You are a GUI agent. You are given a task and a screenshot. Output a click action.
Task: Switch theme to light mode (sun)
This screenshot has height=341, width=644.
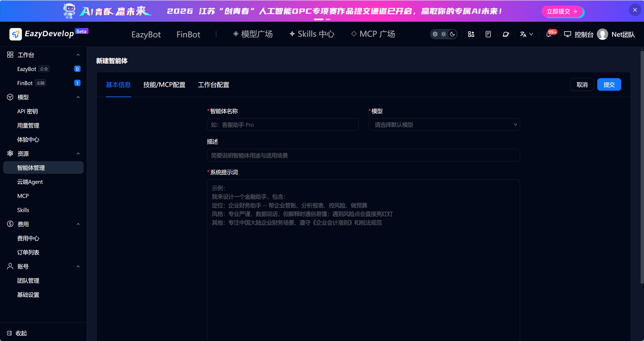pos(444,34)
